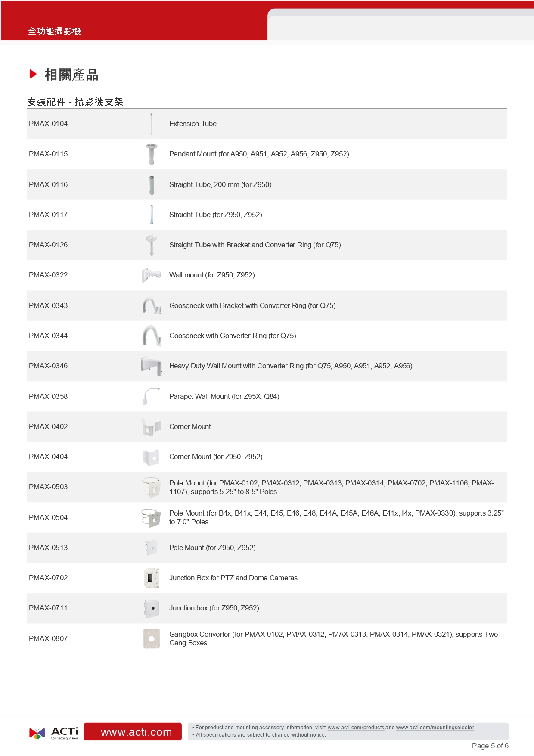Click the ACTi Connecting Vision logo
Image resolution: width=534 pixels, height=756 pixels.
[x=53, y=733]
